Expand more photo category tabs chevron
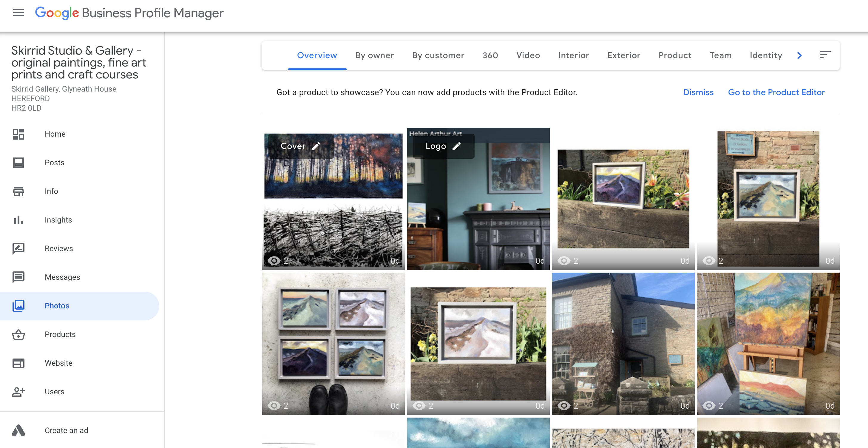Screen dimensions: 868x448 tap(800, 55)
